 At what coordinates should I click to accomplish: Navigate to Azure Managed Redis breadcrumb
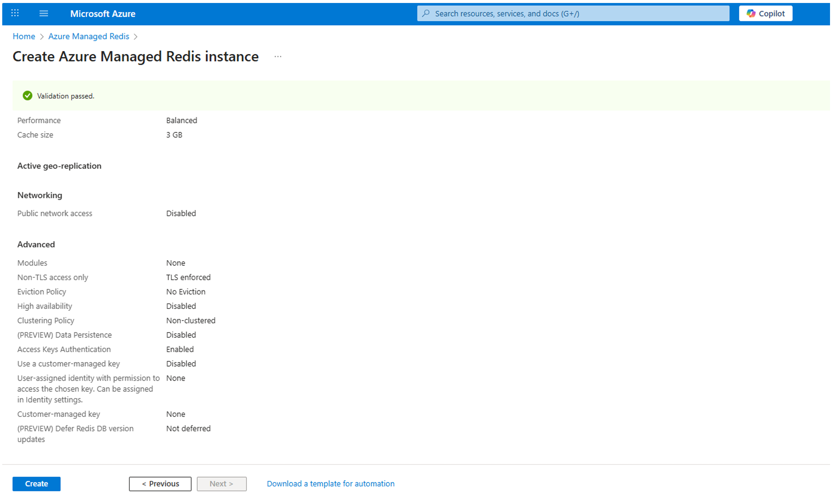[x=89, y=36]
